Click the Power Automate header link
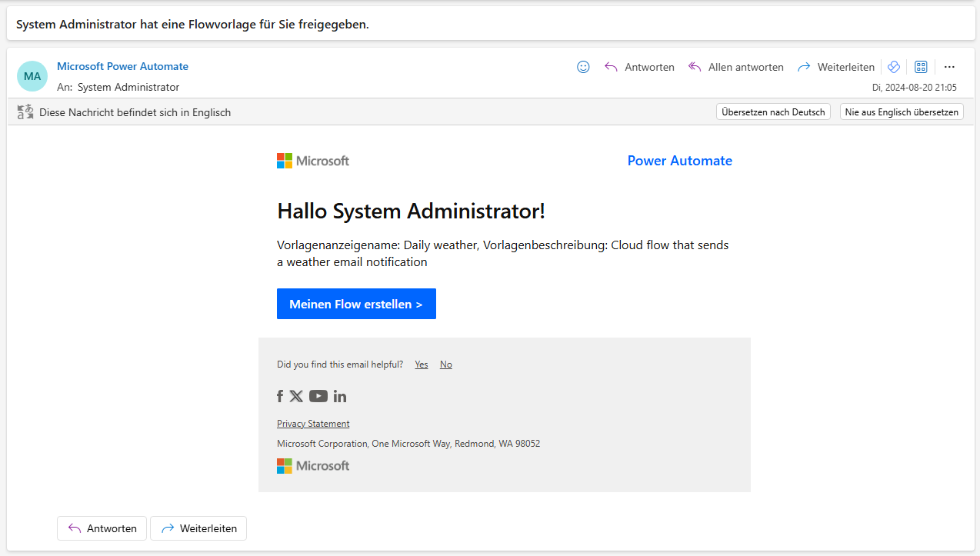 tap(679, 160)
